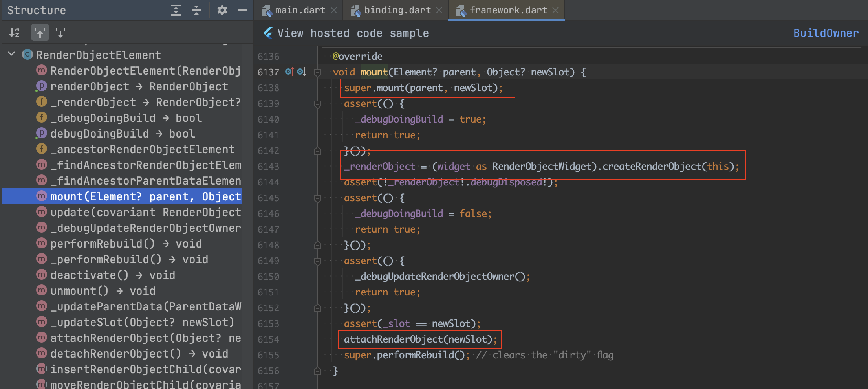This screenshot has height=389, width=868.
Task: Click super.performRebuild() call on line 6155
Action: (407, 355)
